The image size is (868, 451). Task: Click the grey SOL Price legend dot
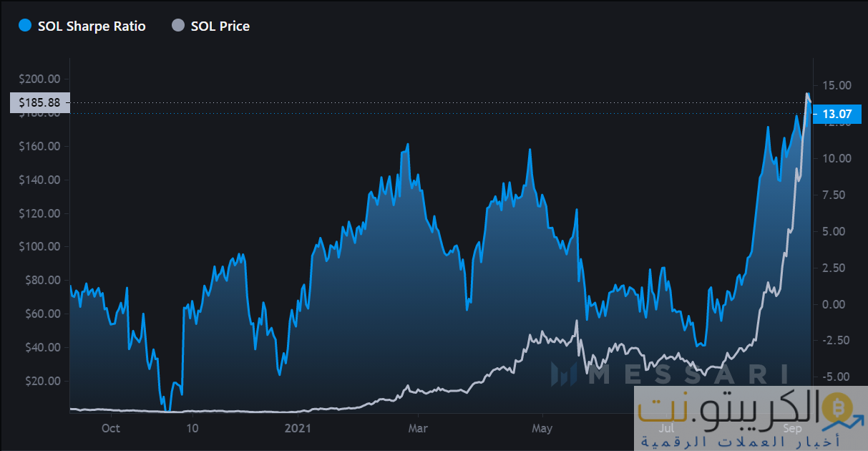[x=178, y=26]
